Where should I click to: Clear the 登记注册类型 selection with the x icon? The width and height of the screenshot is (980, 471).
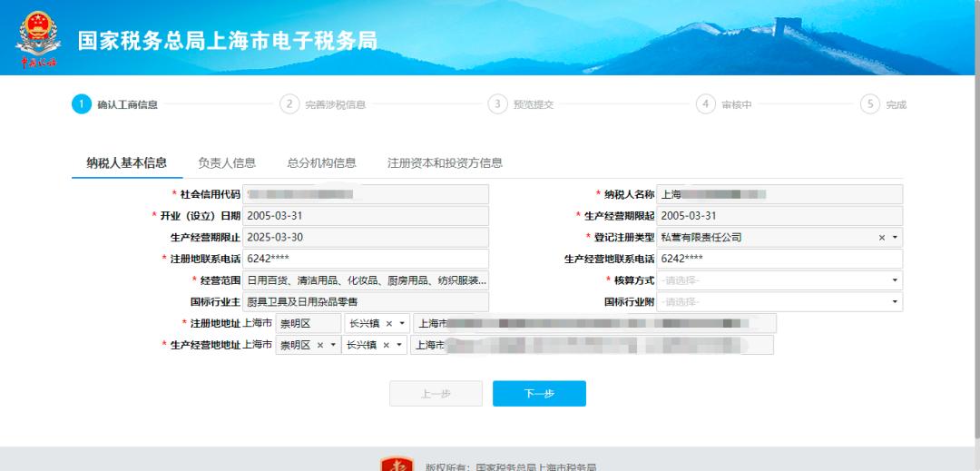point(881,238)
